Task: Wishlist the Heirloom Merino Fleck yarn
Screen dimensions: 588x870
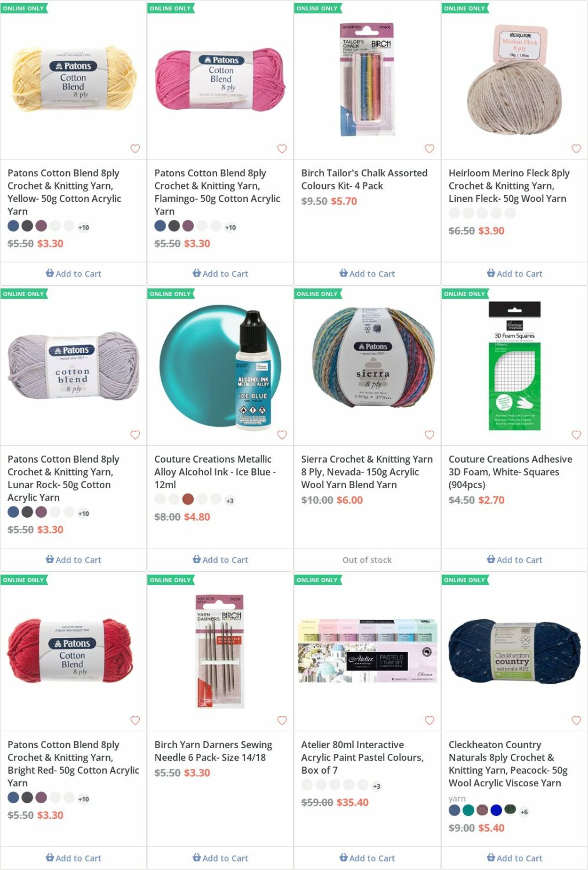Action: pyautogui.click(x=576, y=149)
